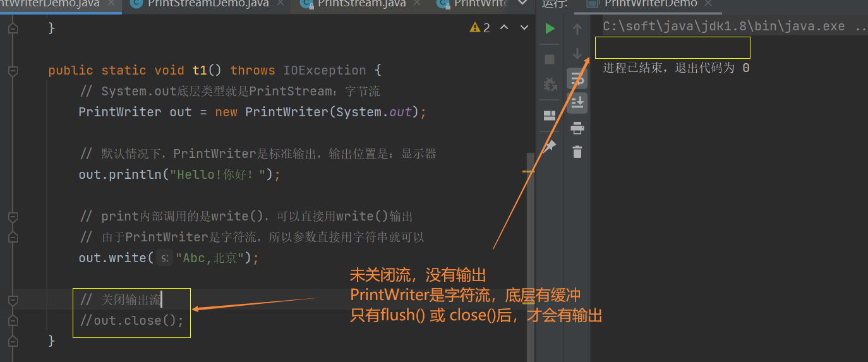Toggle scroll to end of console
This screenshot has width=868, height=362.
tap(577, 103)
